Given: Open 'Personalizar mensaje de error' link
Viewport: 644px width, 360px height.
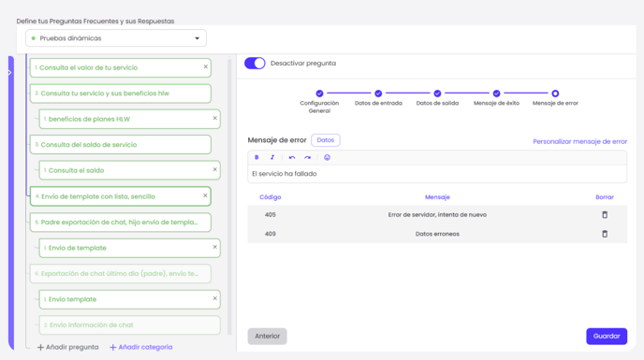Looking at the screenshot, I should coord(580,141).
